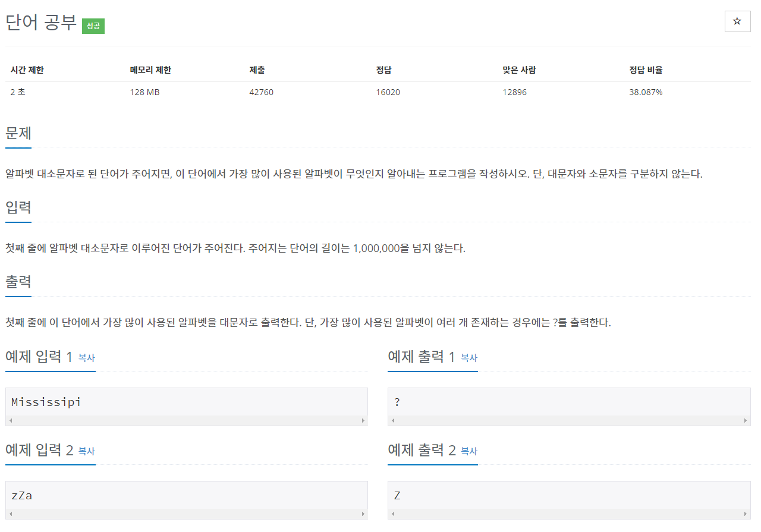Image resolution: width=761 pixels, height=532 pixels.
Task: Click left scroll arrow under zZa box
Action: (x=10, y=514)
